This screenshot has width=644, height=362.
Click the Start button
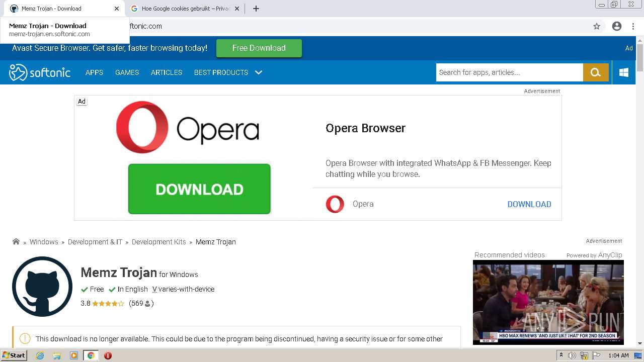click(x=14, y=355)
